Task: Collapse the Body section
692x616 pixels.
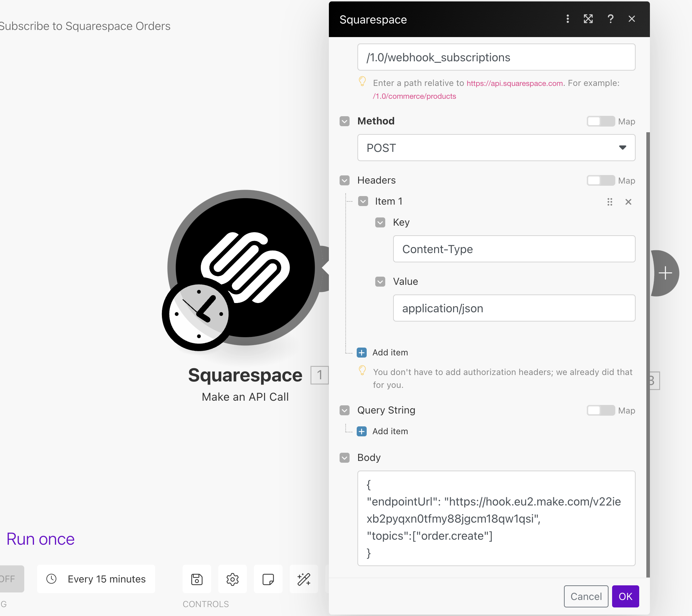Action: [x=345, y=458]
